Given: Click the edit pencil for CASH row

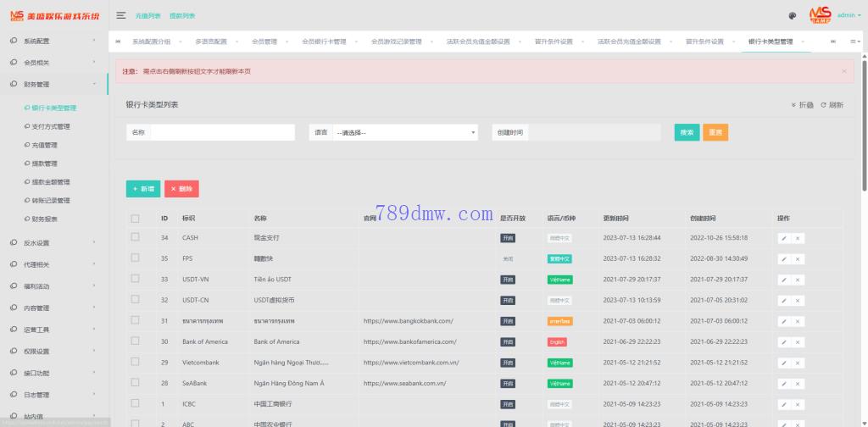Looking at the screenshot, I should click(x=784, y=238).
